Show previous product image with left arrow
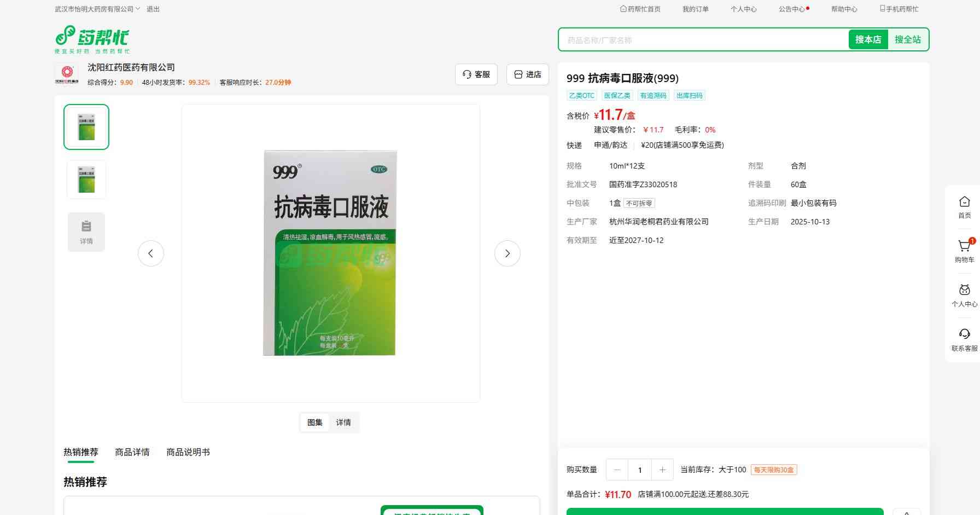The image size is (980, 515). [151, 253]
